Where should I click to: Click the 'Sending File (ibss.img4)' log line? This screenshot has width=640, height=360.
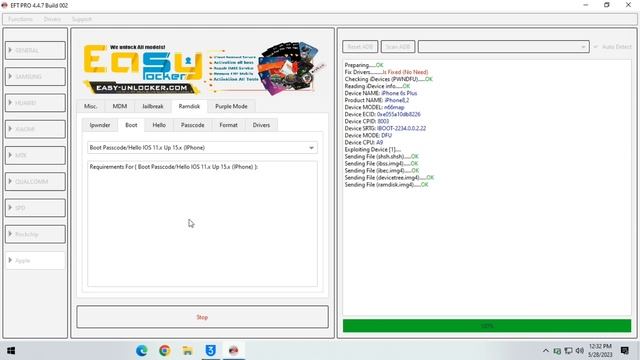tap(381, 163)
